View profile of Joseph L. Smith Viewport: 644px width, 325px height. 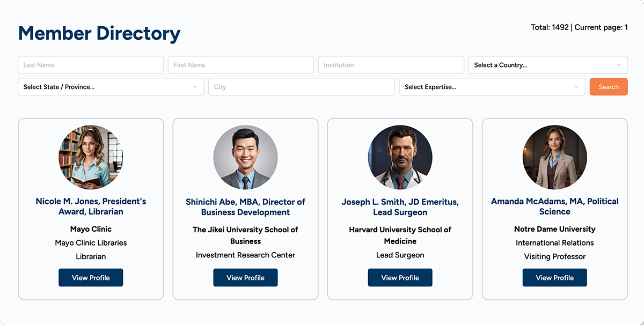click(400, 278)
